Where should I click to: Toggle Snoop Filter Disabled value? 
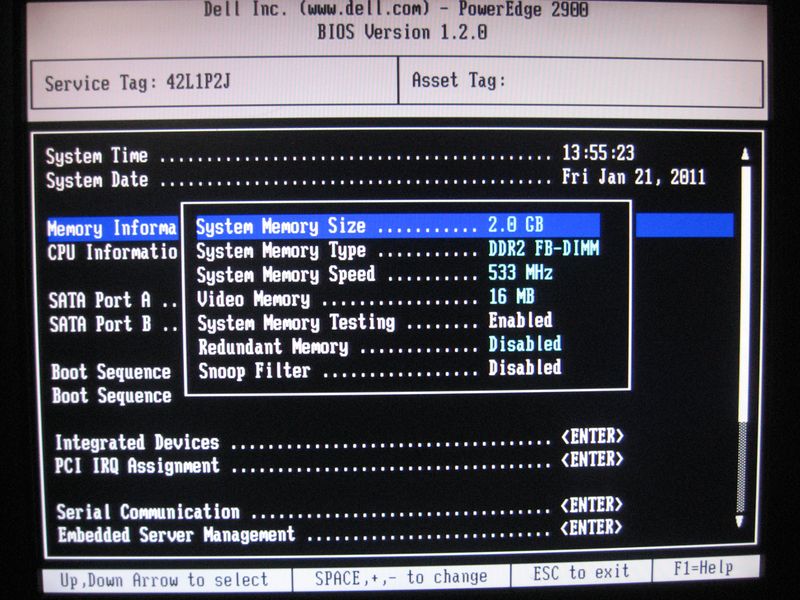coord(525,367)
